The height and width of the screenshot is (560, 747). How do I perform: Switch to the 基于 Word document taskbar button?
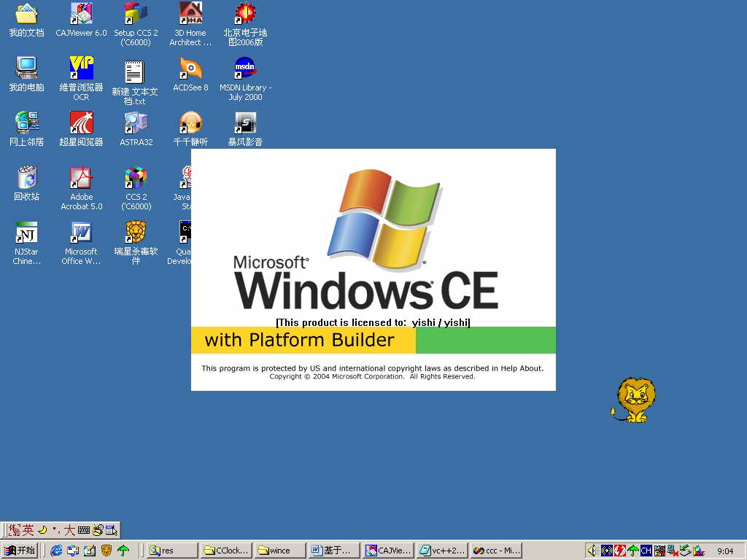334,551
